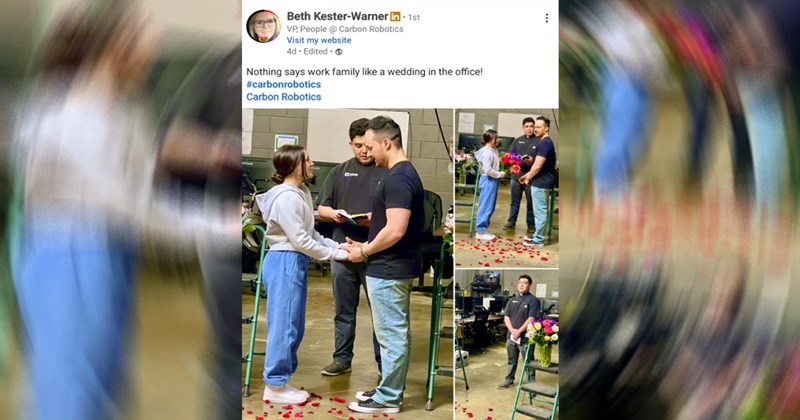Click the Edited label
800x420 pixels.
(x=315, y=52)
